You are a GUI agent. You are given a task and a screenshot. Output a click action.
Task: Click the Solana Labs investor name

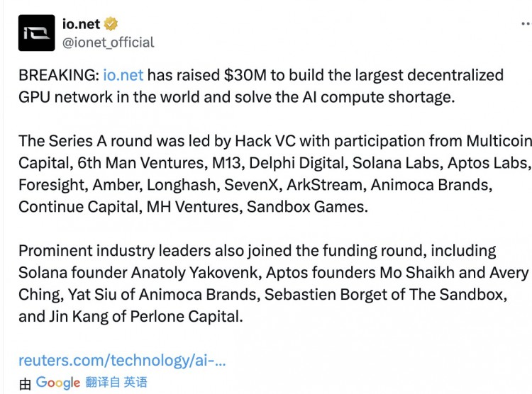pos(396,163)
